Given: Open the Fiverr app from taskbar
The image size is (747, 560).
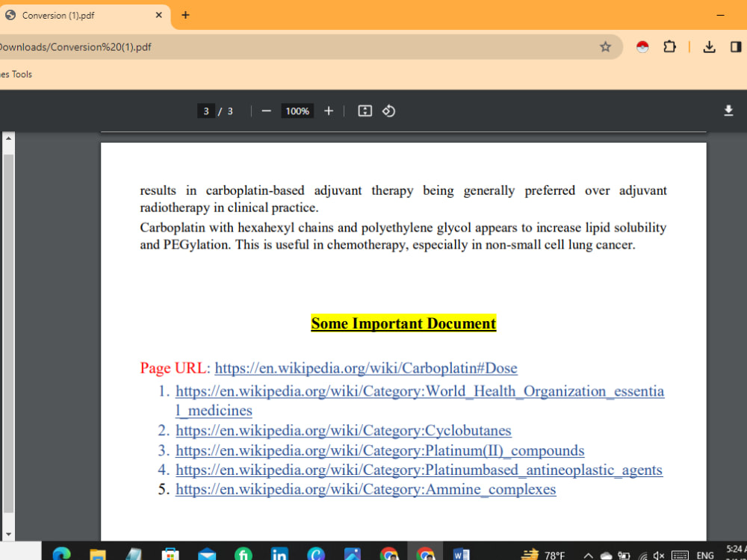Looking at the screenshot, I should tap(243, 554).
